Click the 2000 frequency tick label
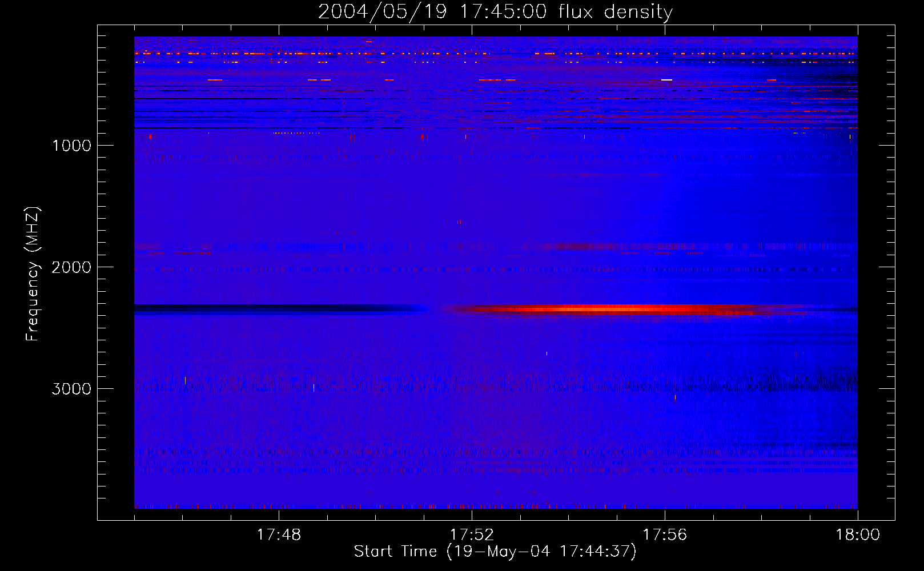Screen dimensions: 924x571 71,267
